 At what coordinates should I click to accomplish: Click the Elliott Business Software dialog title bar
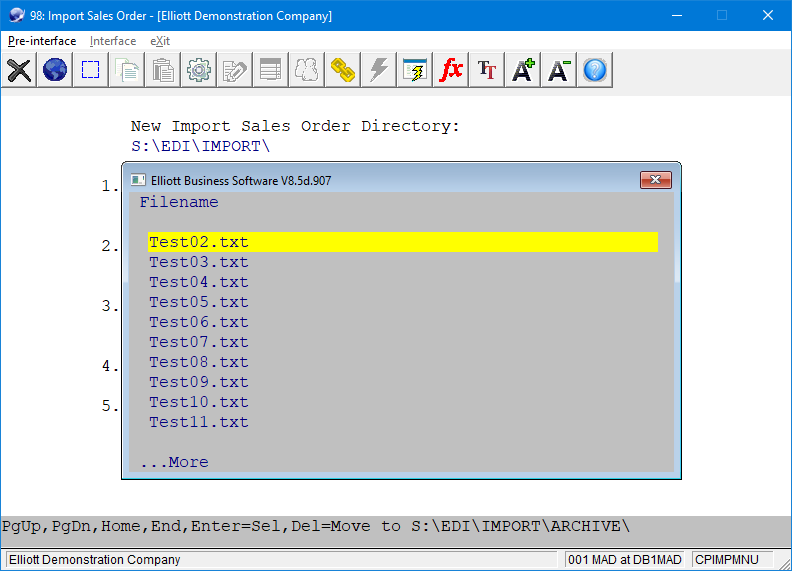pos(400,180)
